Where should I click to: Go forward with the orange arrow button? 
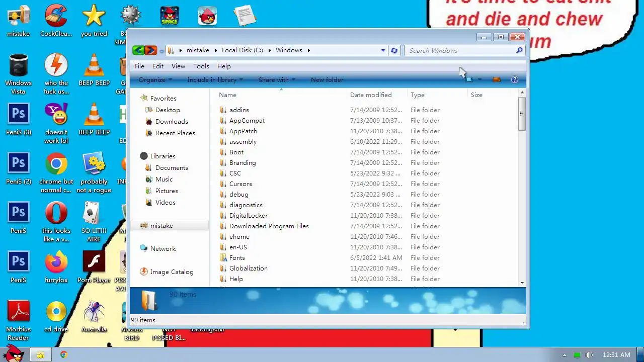pyautogui.click(x=150, y=50)
